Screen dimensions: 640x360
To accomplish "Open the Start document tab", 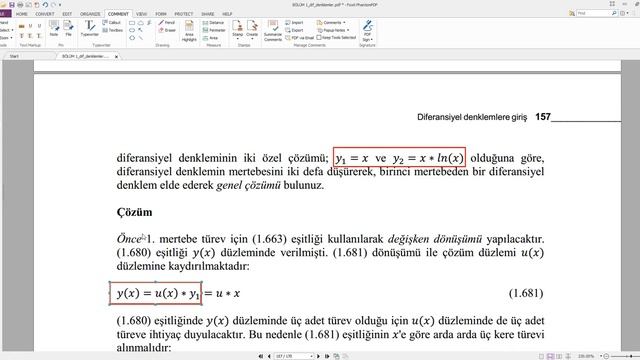I will tap(14, 56).
